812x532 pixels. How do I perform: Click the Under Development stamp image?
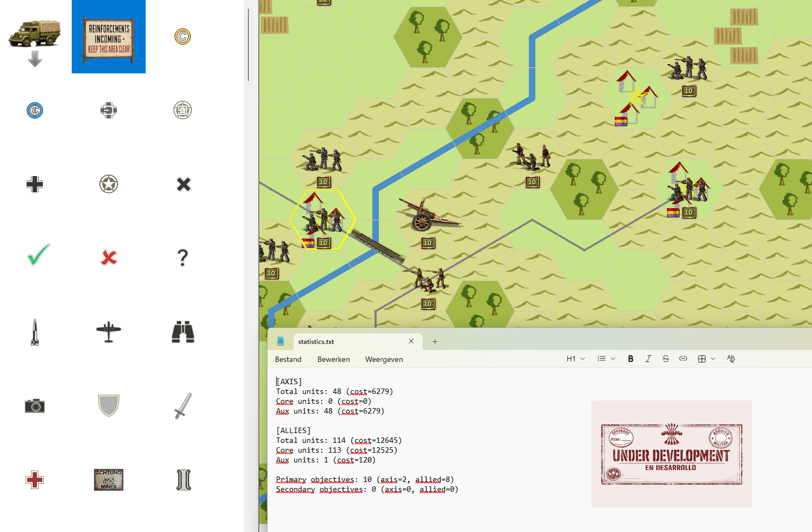click(672, 454)
